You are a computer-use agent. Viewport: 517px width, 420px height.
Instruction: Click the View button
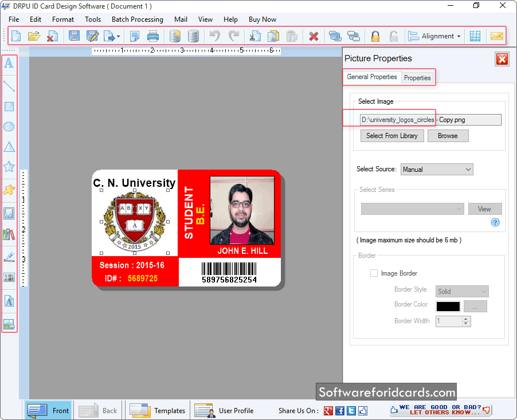click(485, 209)
